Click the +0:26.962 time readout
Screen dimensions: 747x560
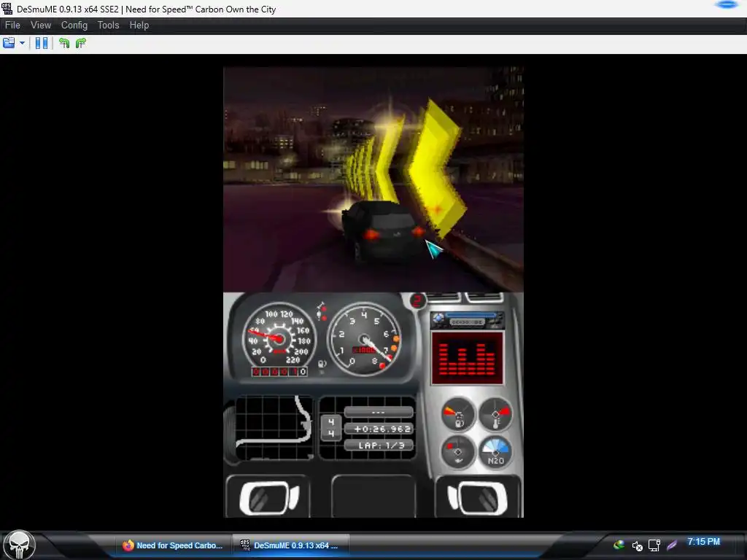coord(379,429)
